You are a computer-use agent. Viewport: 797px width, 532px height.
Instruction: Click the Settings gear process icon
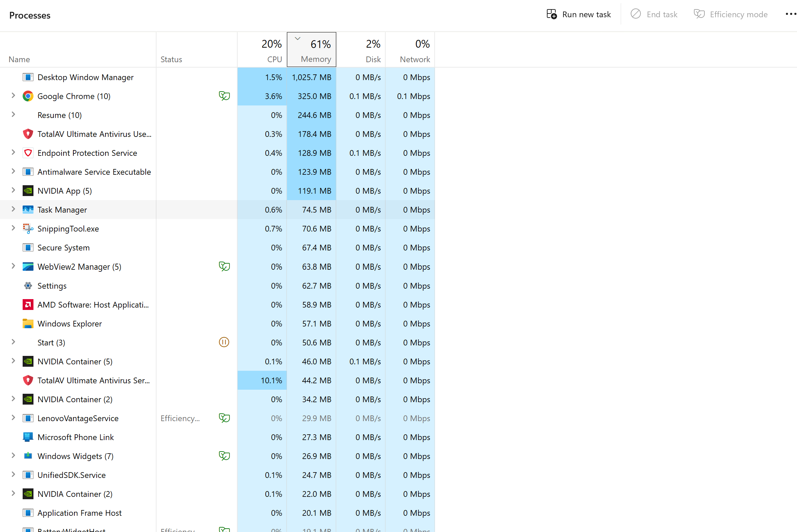point(28,286)
